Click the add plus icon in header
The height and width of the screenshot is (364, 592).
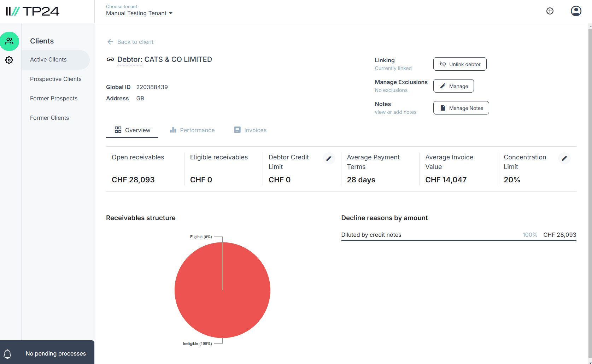550,11
